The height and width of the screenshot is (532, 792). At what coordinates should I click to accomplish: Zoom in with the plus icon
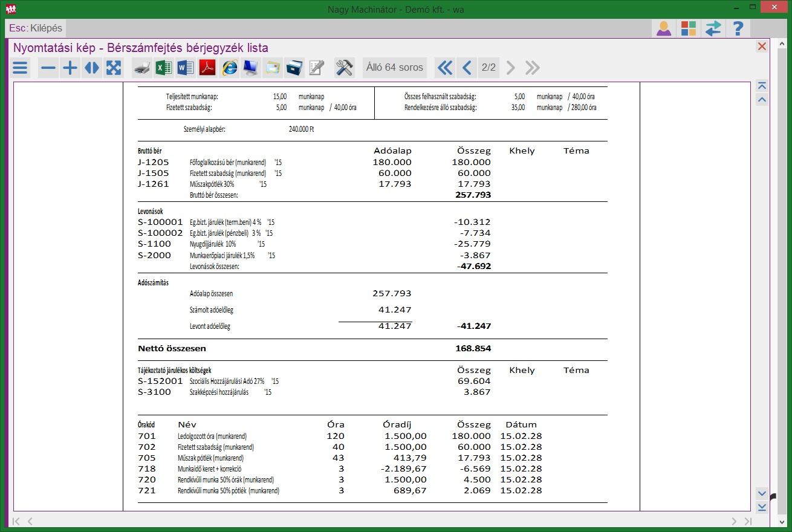click(70, 68)
